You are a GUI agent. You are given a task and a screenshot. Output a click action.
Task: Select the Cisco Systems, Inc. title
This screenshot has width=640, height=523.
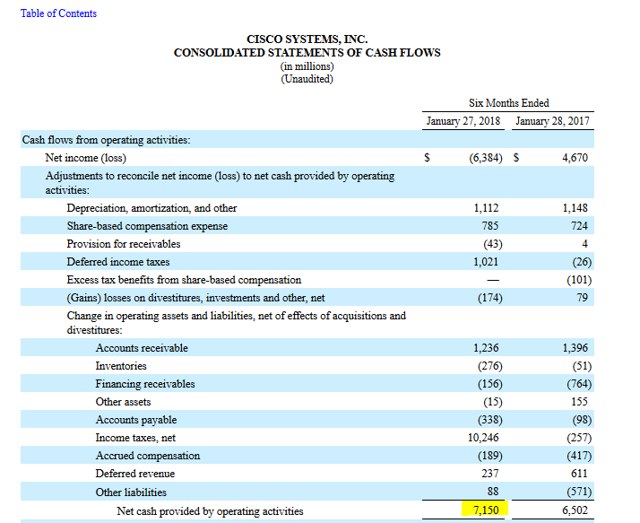(306, 39)
